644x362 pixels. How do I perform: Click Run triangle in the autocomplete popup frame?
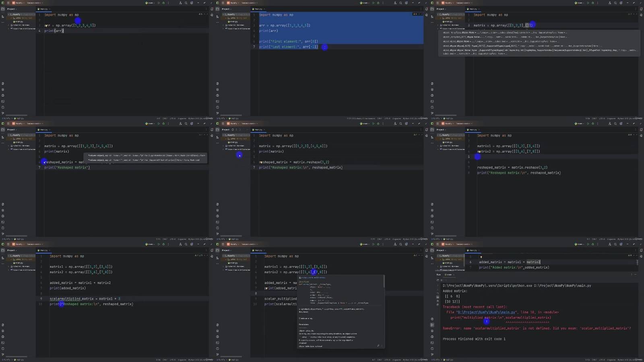coord(588,3)
